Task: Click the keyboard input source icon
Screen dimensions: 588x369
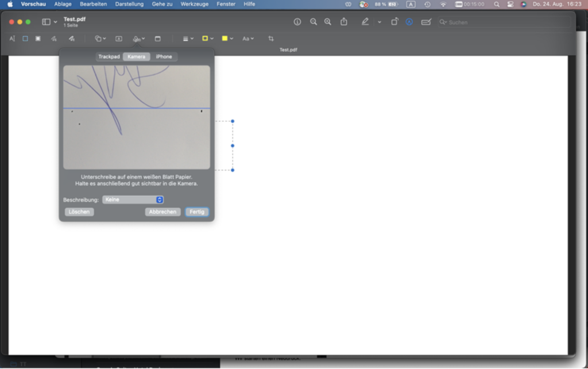Action: coord(411,5)
